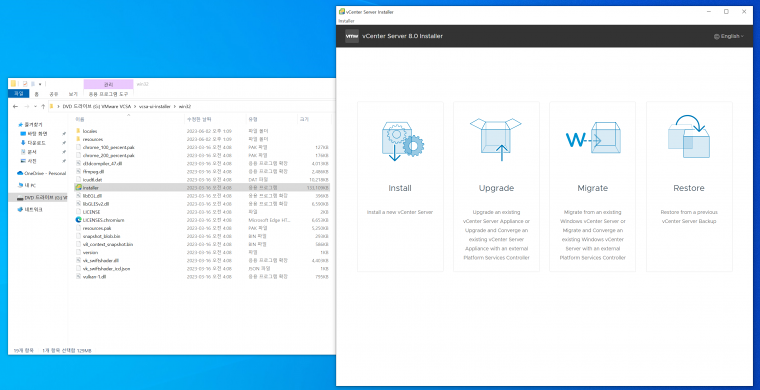This screenshot has width=760, height=390.
Task: Choose the Restore overlapping-squares icon
Action: (x=689, y=136)
